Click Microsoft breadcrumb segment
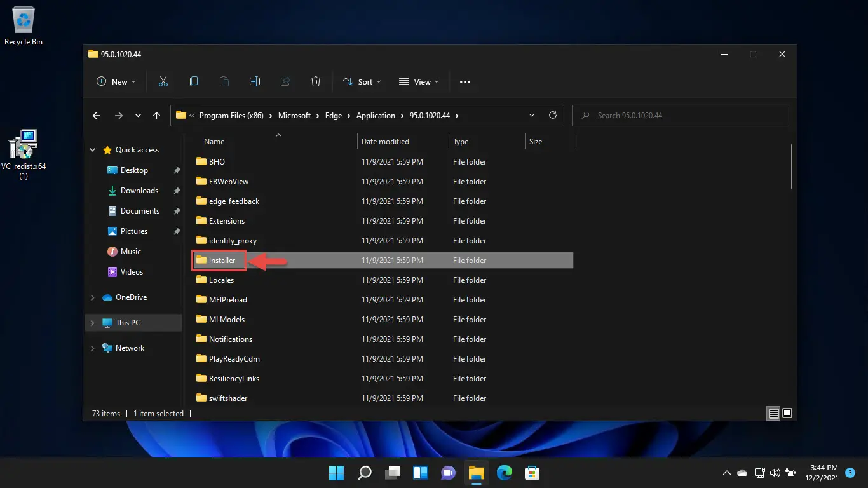868x488 pixels. [295, 116]
